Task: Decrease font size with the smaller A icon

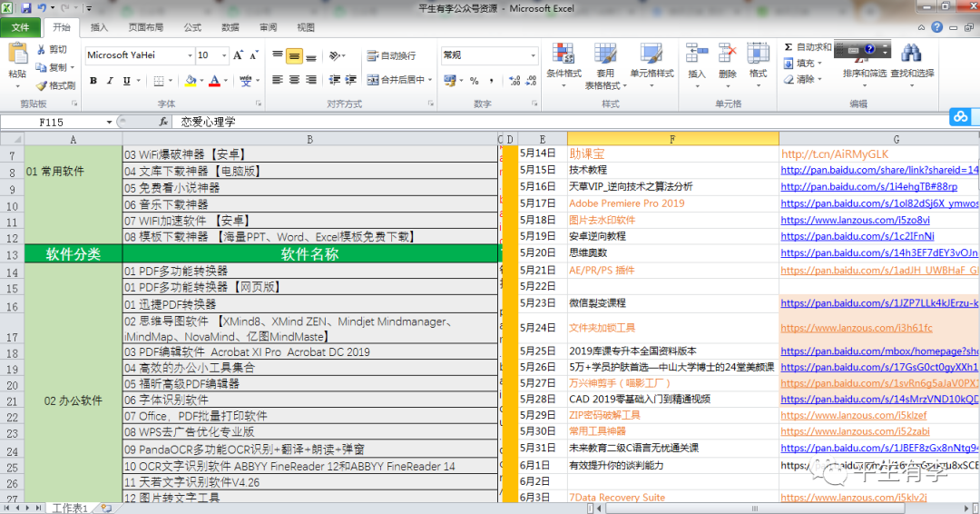Action: coord(254,55)
